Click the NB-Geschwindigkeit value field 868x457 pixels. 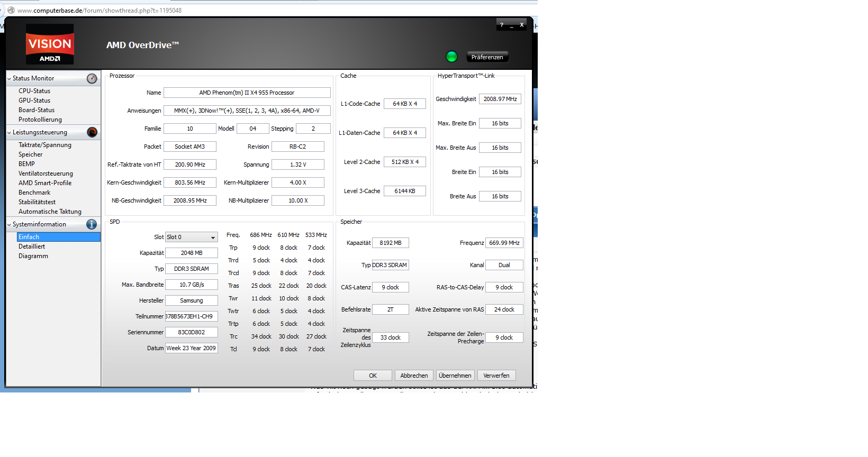pyautogui.click(x=190, y=200)
